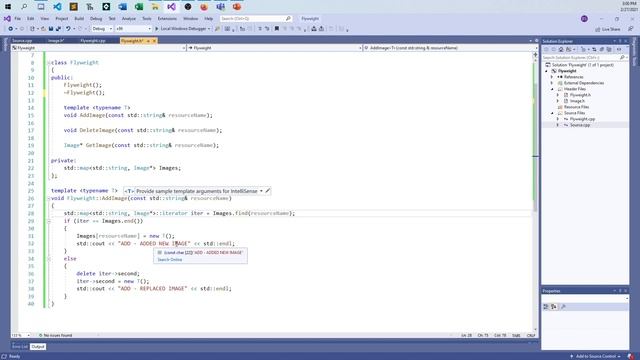Click Alphabetical sort icon in Properties panel

(554, 307)
